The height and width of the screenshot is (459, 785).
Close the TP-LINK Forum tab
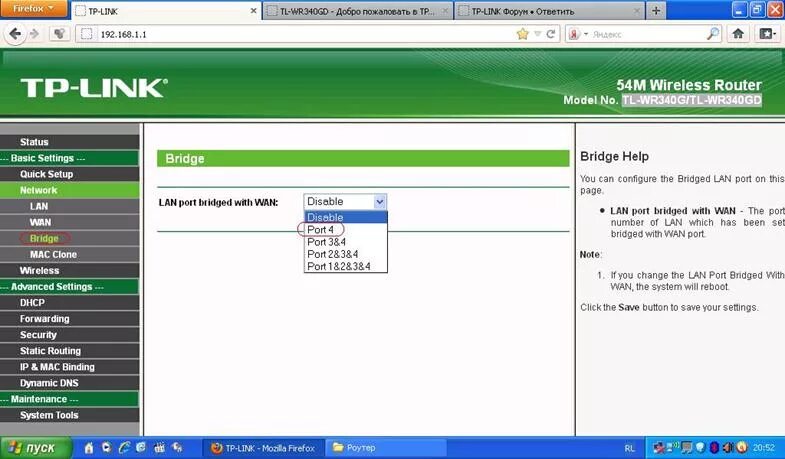[637, 11]
